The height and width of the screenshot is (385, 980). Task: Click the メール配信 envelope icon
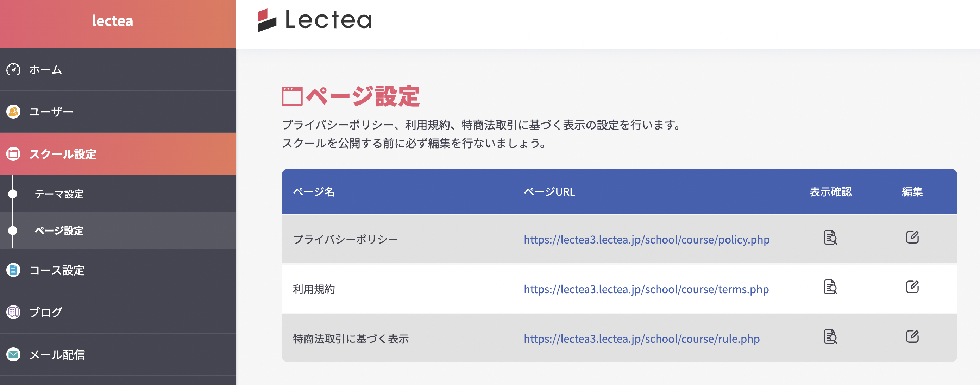coord(13,355)
